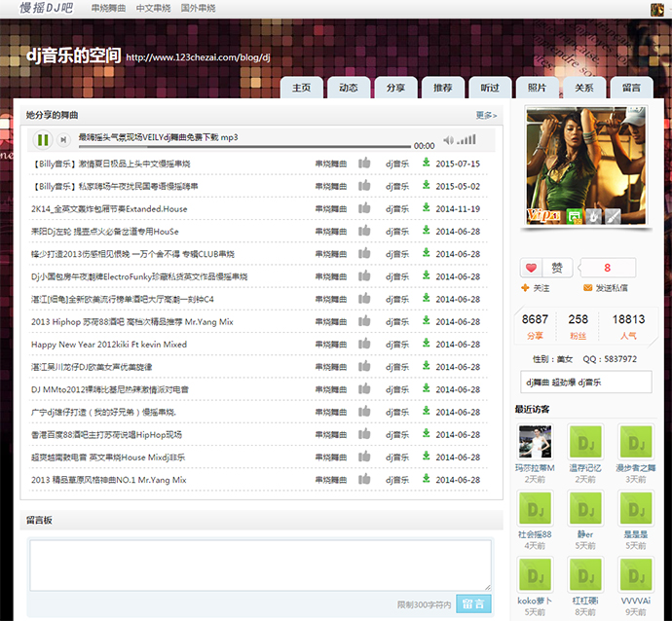Open the large profile photo
Viewport: 672px width, 621px height.
[586, 165]
